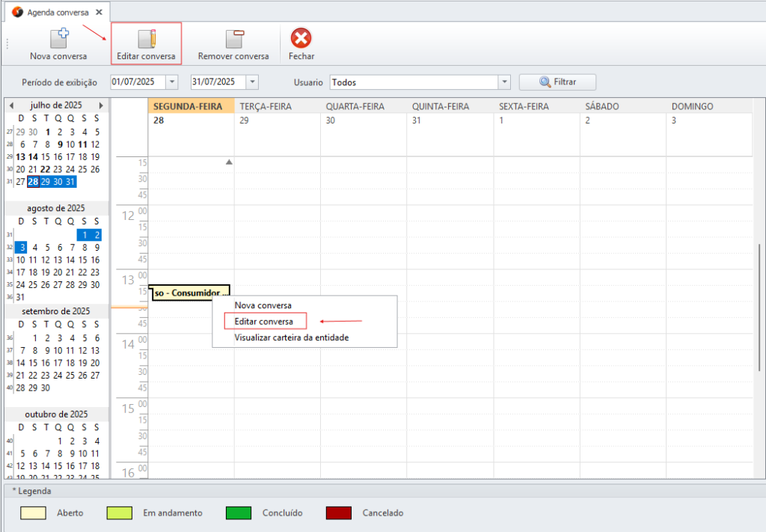Close the Agenda conversa tab

tap(99, 13)
